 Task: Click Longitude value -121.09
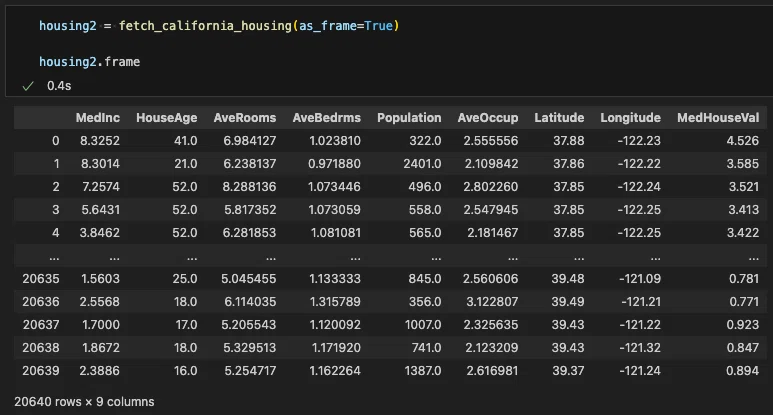tap(640, 278)
